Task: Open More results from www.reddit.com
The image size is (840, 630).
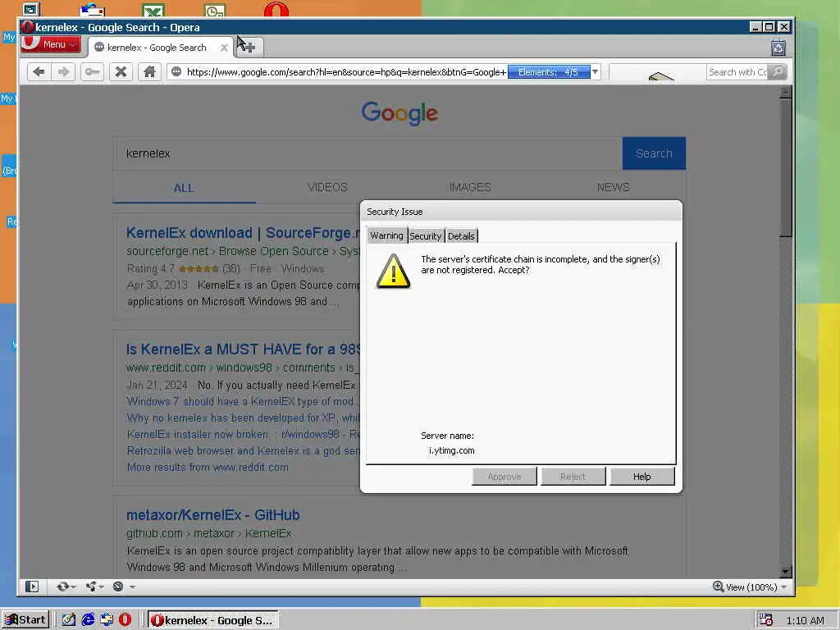Action: tap(208, 467)
